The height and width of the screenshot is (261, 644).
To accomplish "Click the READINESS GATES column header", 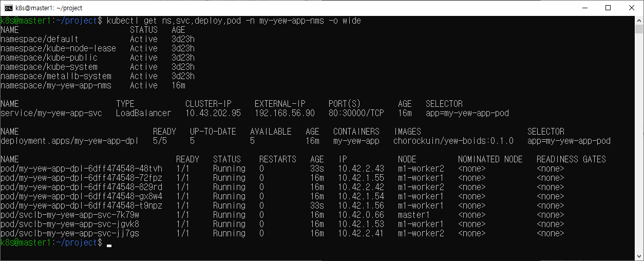I will coord(571,159).
